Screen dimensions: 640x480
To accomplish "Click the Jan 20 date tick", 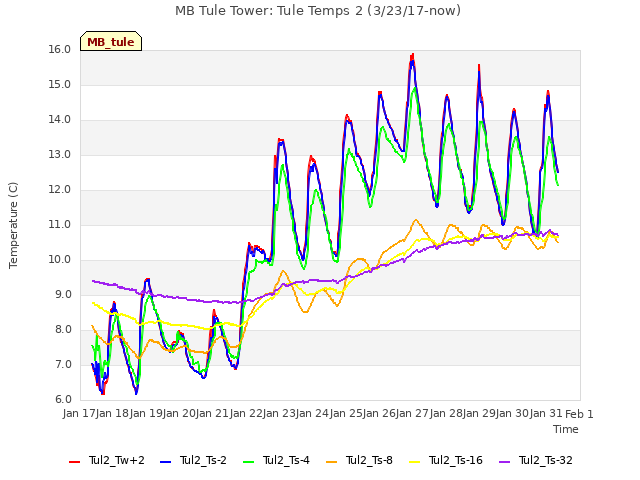I will tap(179, 414).
